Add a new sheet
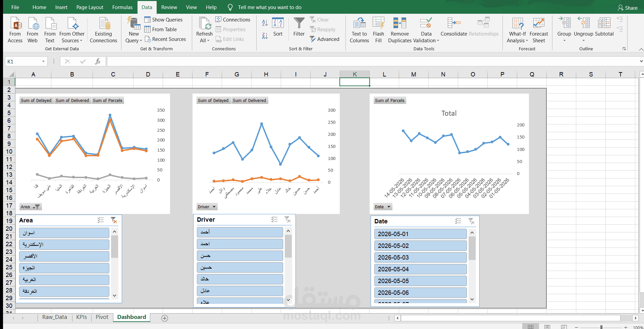Screen dimensions: 644x329 pyautogui.click(x=165, y=318)
